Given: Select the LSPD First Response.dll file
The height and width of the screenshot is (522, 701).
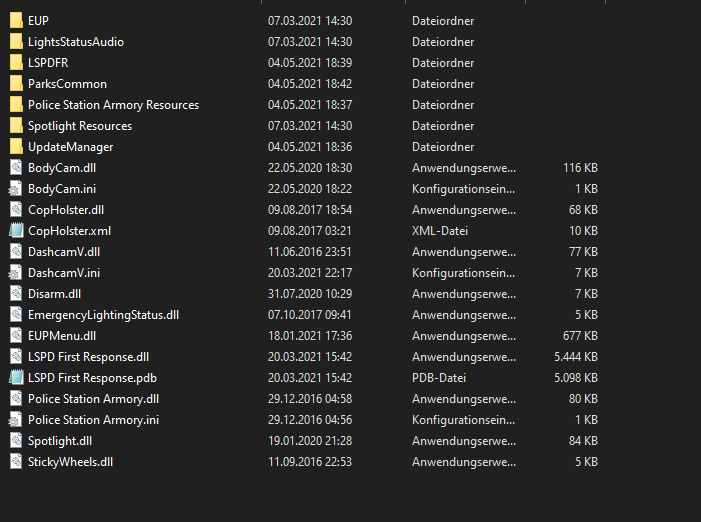Looking at the screenshot, I should [x=88, y=357].
